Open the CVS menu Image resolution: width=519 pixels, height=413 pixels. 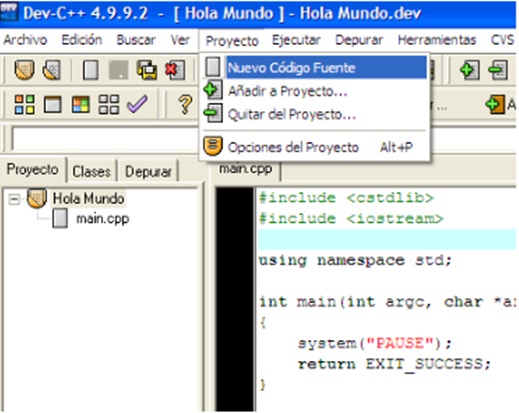tap(502, 40)
